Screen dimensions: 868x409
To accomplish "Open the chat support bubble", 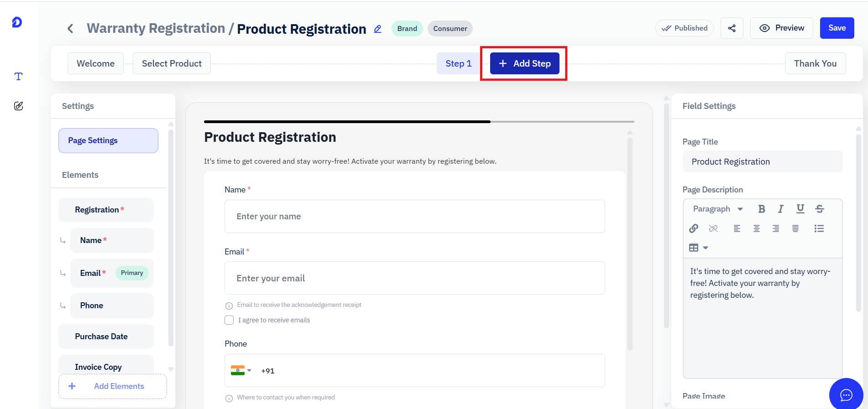I will pos(846,395).
